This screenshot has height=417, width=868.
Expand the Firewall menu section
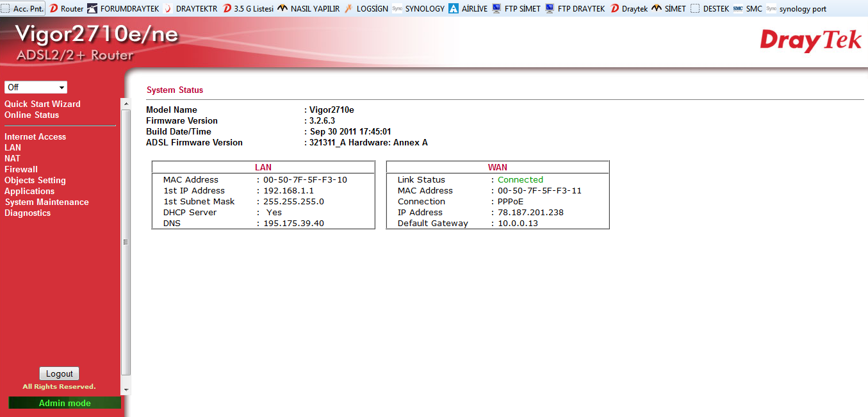tap(21, 169)
